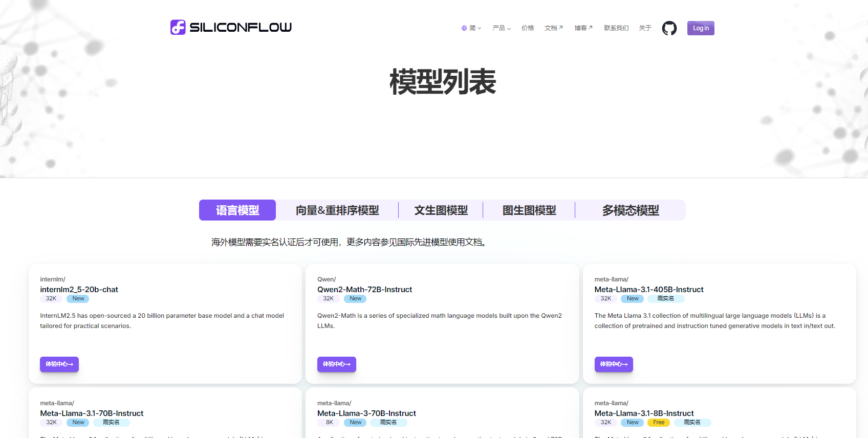Click the New tag on Meta-Llama-3-70B-Instruct
Viewport: 868px width, 438px height.
(x=355, y=423)
